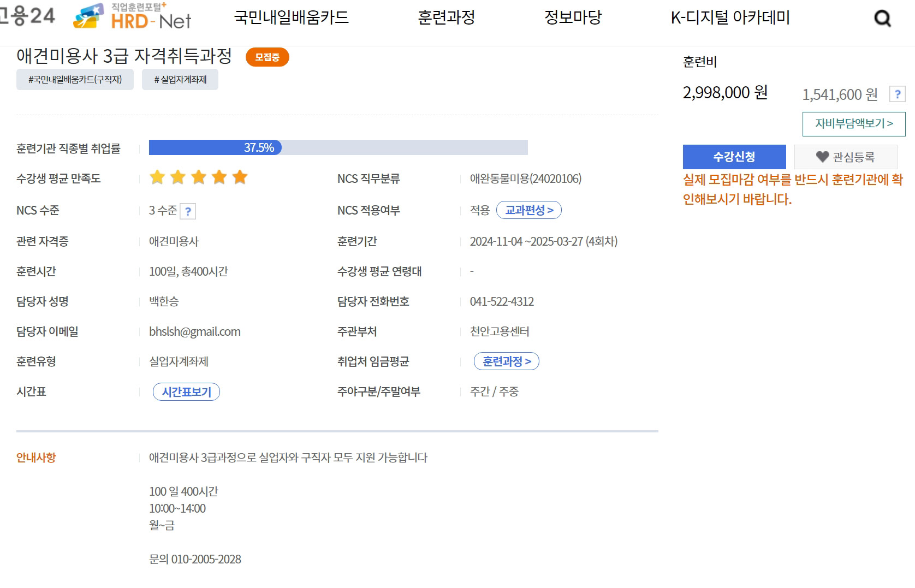Image resolution: width=915 pixels, height=588 pixels.
Task: Click the search magnifier icon
Action: (x=882, y=19)
